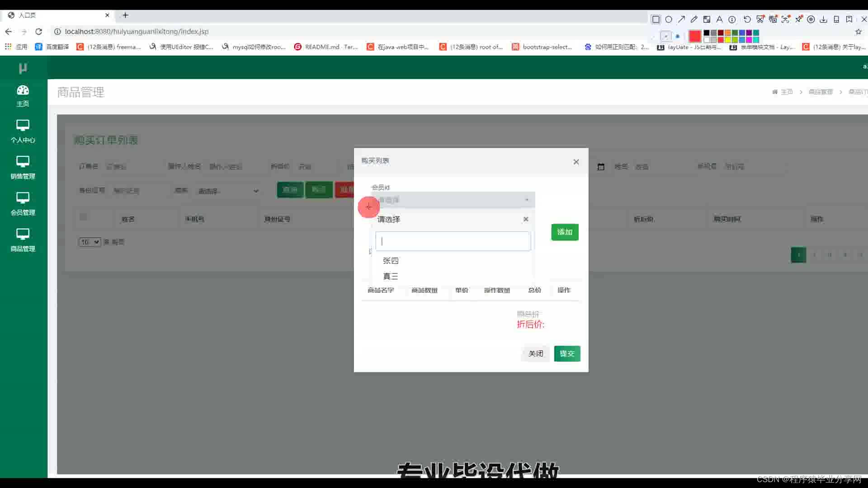Viewport: 868px width, 488px height.
Task: Choose the text annotation tool
Action: [x=719, y=19]
